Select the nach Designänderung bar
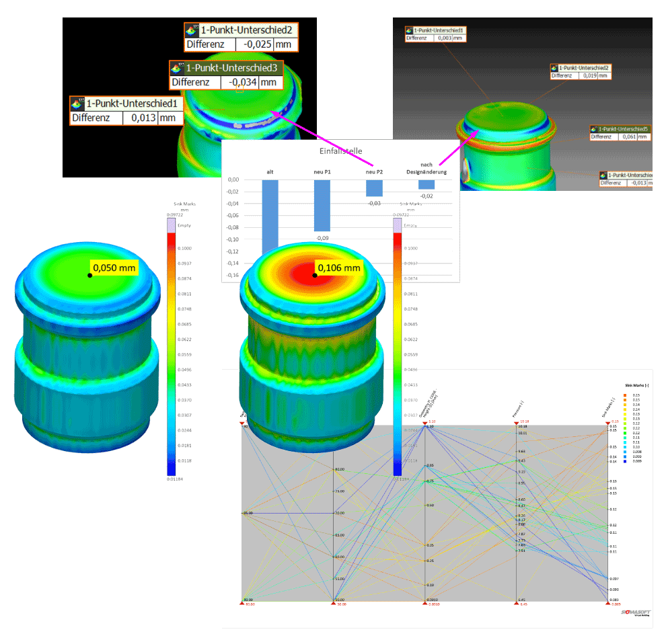The image size is (666, 644). coord(426,184)
